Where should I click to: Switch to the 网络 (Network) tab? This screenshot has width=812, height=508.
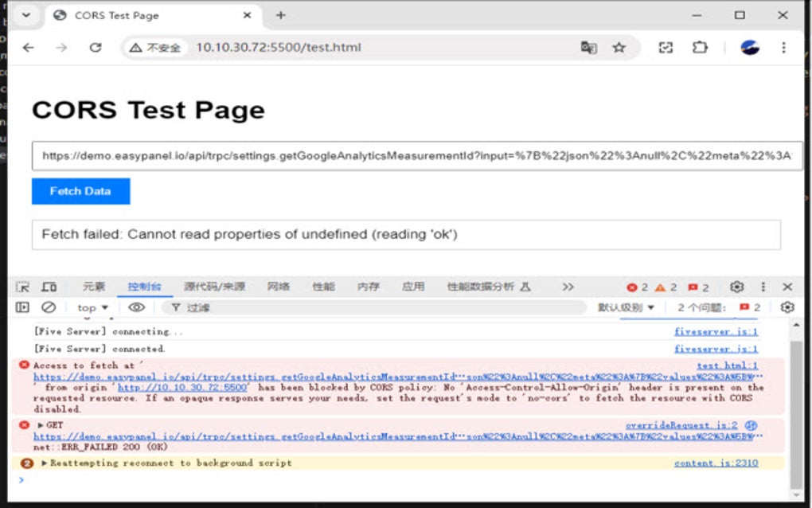(278, 286)
